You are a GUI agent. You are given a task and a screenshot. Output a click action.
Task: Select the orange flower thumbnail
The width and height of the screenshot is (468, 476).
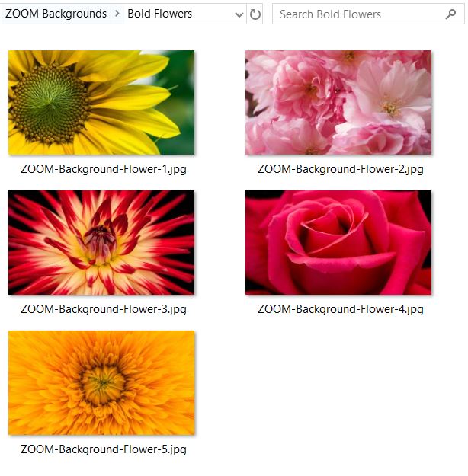(x=101, y=383)
